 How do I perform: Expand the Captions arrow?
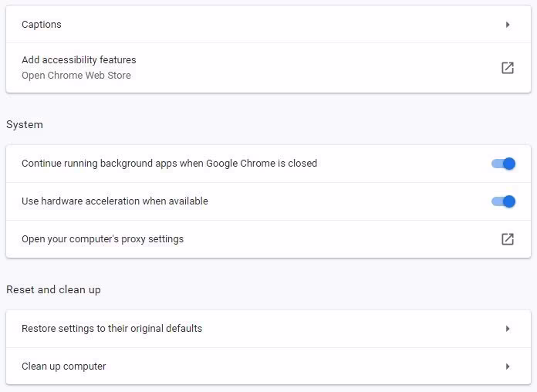tap(508, 25)
